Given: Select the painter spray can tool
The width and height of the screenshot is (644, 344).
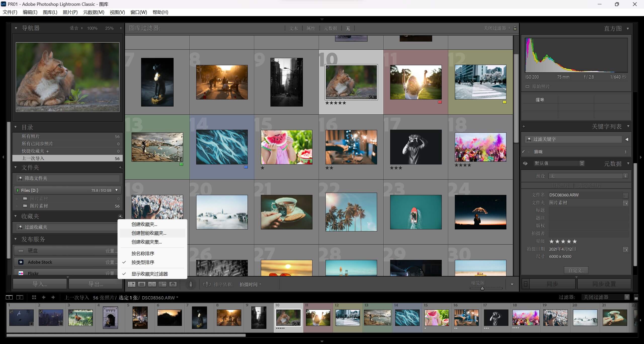Looking at the screenshot, I should coord(191,284).
